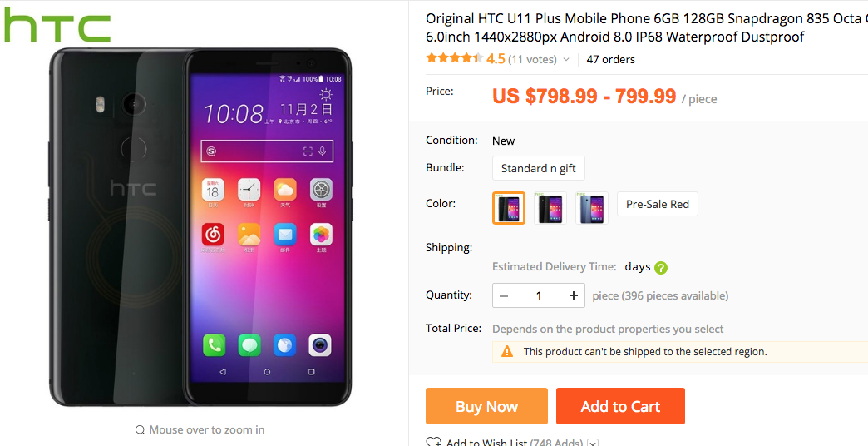This screenshot has height=446, width=868.
Task: Click the wish list heart icon
Action: click(433, 442)
